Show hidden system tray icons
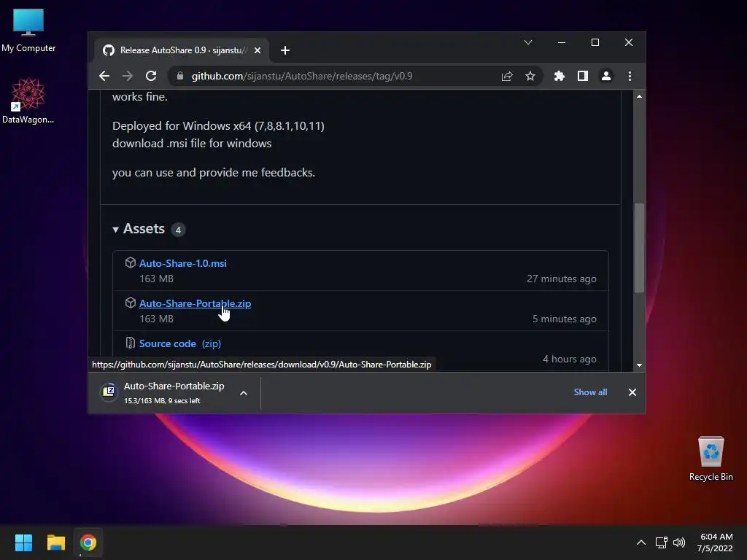The height and width of the screenshot is (560, 747). tap(641, 542)
